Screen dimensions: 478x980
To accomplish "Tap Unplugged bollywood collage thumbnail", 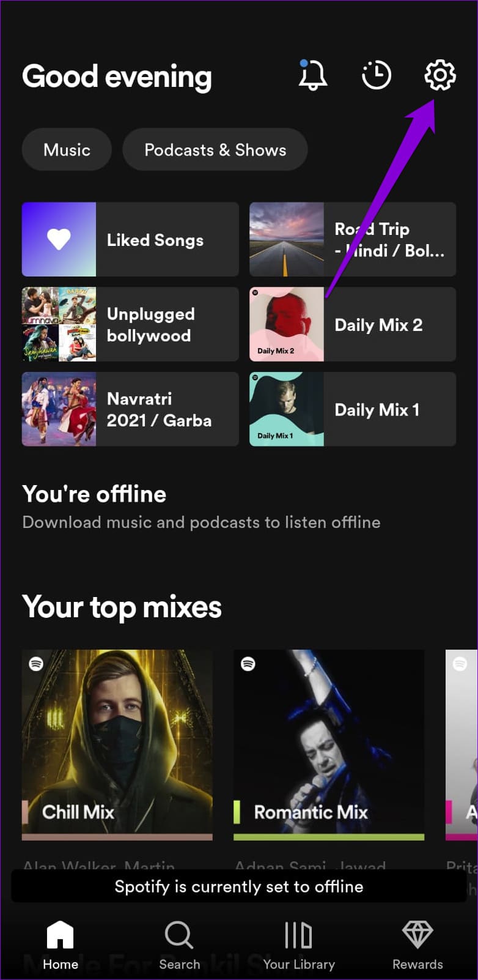I will 59,324.
